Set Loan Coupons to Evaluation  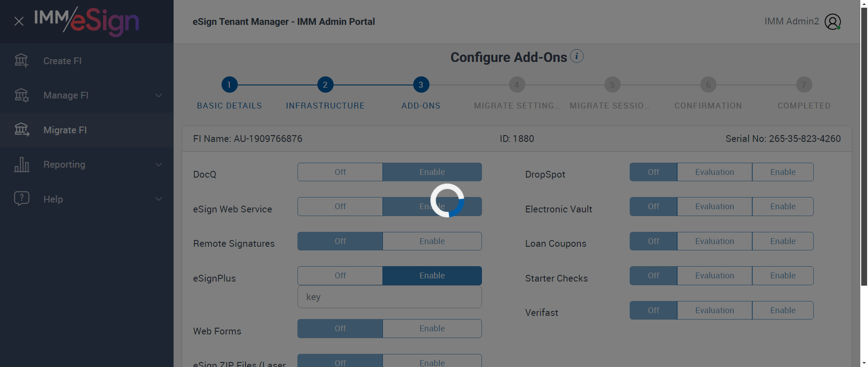[x=715, y=241]
